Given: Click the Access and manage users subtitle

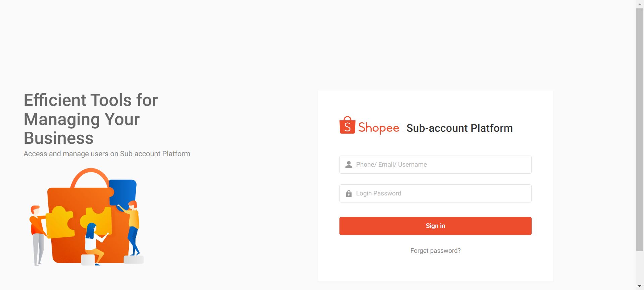Looking at the screenshot, I should point(107,154).
